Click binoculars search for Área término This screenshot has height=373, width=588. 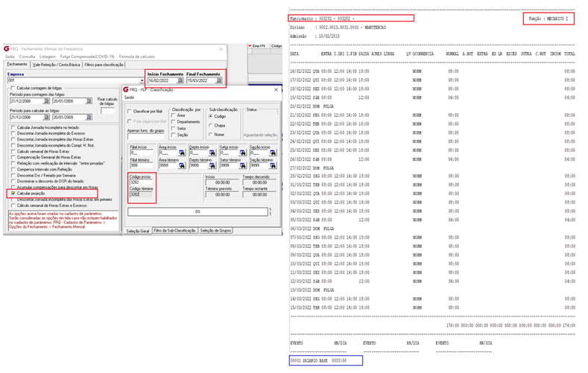[x=182, y=165]
